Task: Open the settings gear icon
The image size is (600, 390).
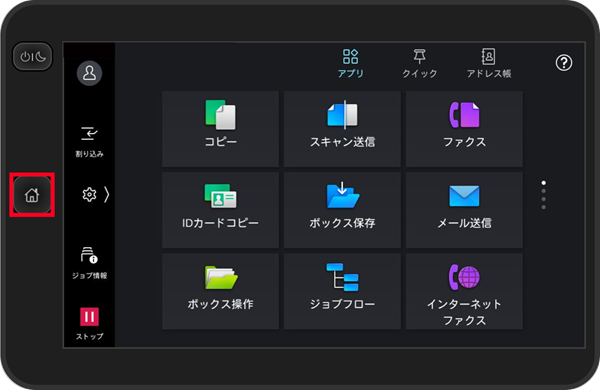Action: click(x=89, y=195)
